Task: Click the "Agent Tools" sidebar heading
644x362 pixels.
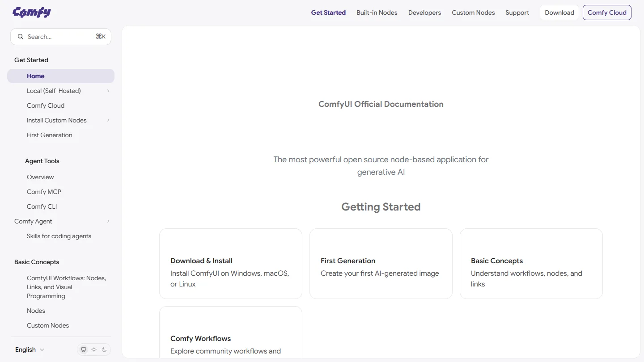Action: [42, 161]
